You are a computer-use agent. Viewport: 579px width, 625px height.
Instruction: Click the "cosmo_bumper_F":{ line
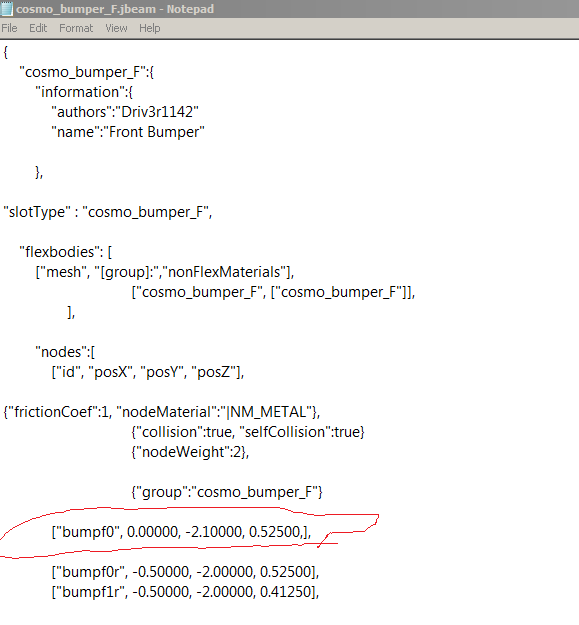coord(86,72)
